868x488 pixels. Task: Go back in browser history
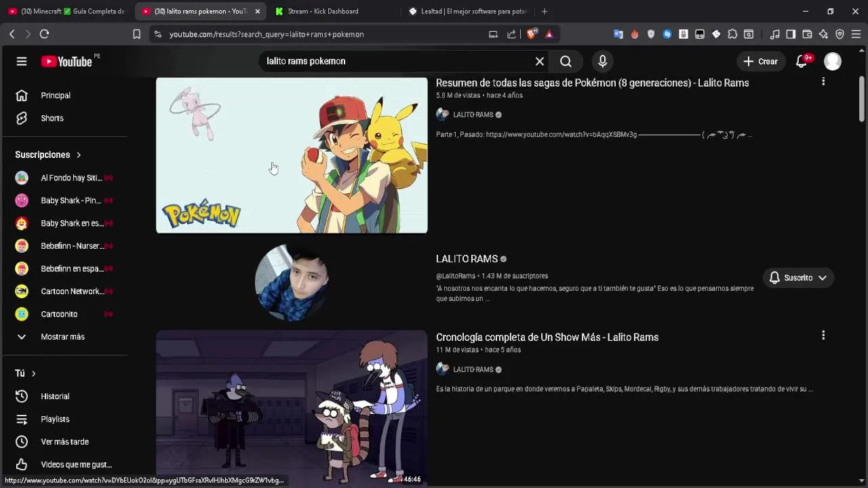(12, 34)
